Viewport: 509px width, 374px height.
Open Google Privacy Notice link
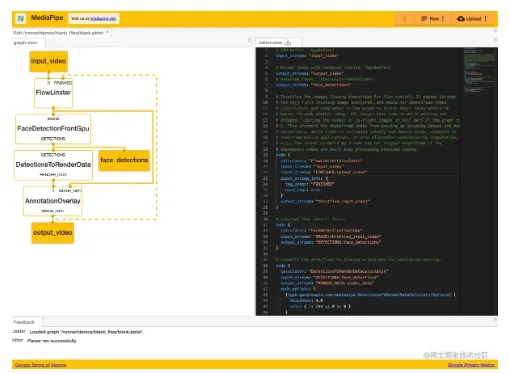click(x=471, y=365)
